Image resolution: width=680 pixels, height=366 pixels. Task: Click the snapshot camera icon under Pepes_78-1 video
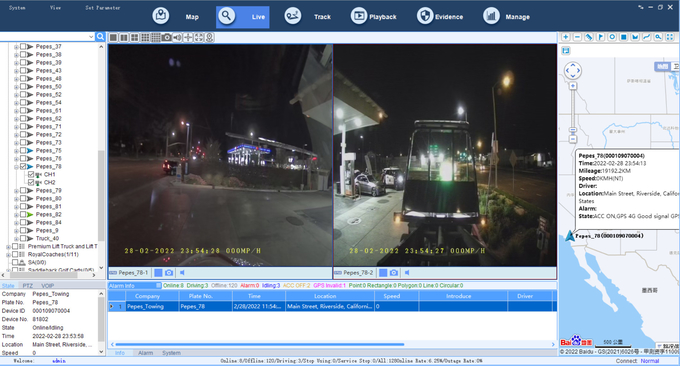[x=169, y=273]
